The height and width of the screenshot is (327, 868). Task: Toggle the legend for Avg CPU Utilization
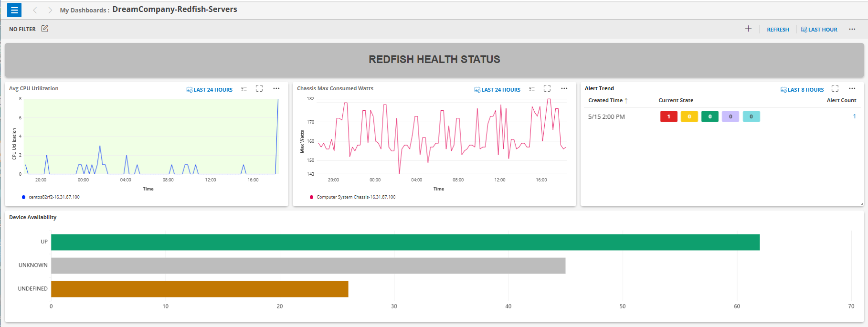pos(244,89)
